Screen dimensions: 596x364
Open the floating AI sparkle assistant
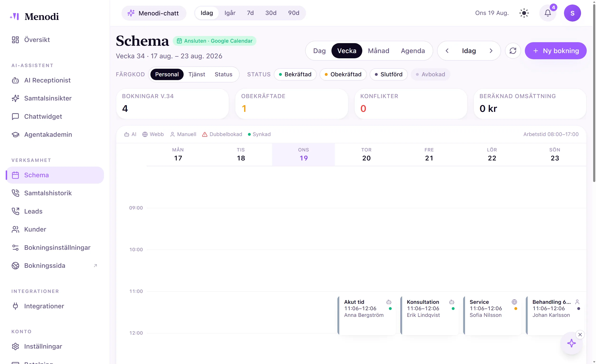[572, 343]
